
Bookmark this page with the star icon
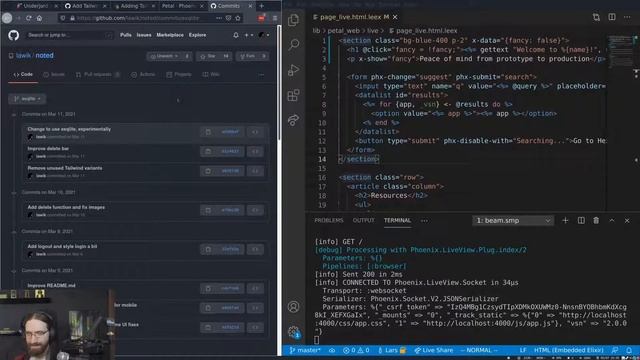[x=238, y=18]
